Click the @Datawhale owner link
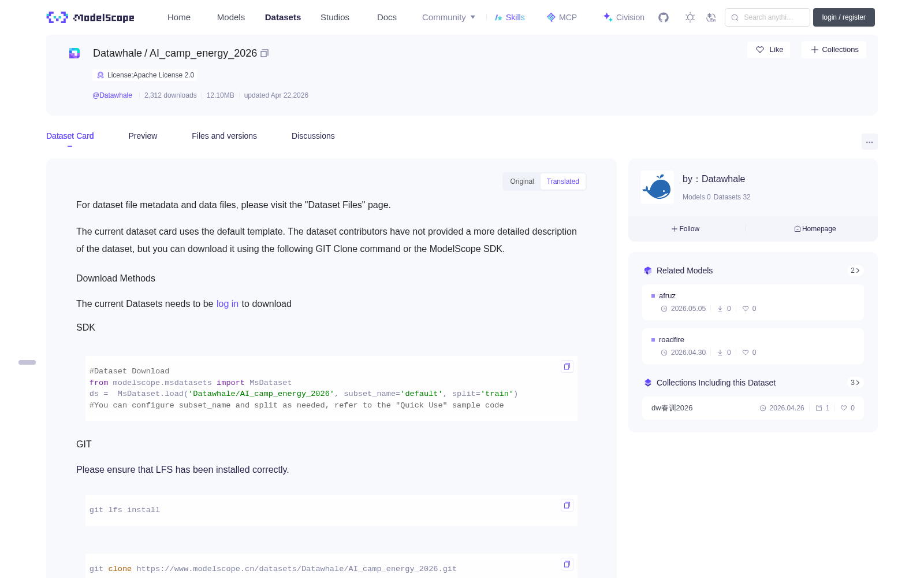924x578 pixels. coord(112,95)
